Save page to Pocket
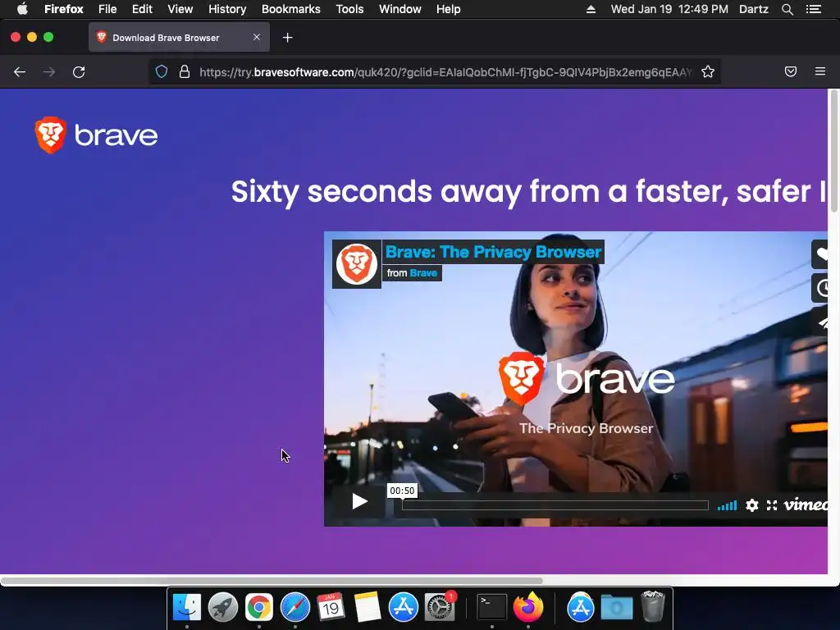Image resolution: width=840 pixels, height=630 pixels. [791, 72]
